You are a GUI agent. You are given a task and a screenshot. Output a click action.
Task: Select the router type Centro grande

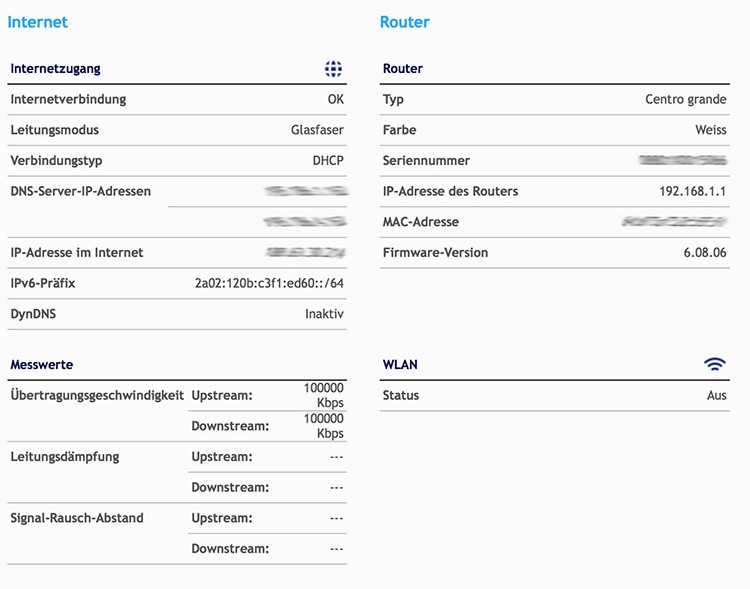coord(685,100)
